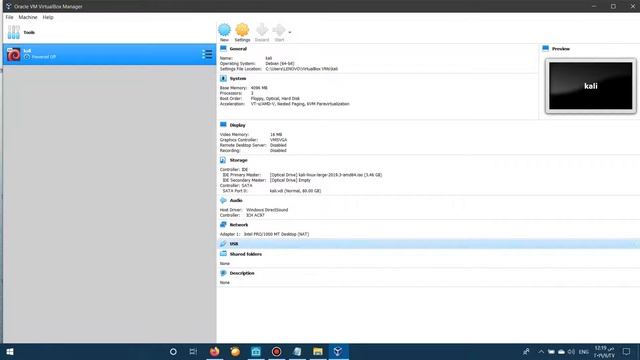Open Microsoft Store from the taskbar
The height and width of the screenshot is (360, 640).
point(256,352)
